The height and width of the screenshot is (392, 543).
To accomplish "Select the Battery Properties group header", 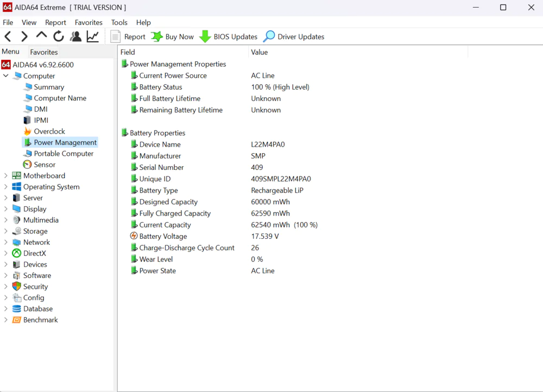I will point(154,133).
